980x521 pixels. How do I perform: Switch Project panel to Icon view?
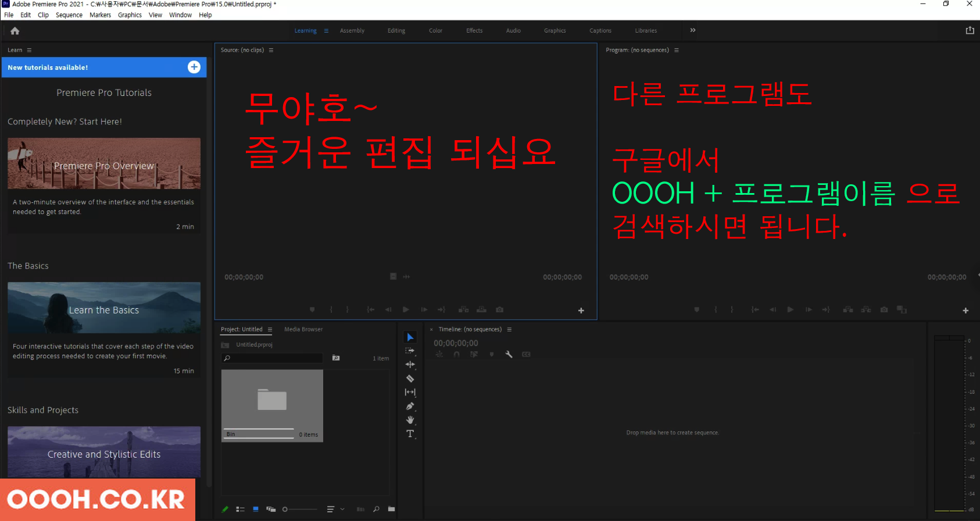(x=256, y=509)
